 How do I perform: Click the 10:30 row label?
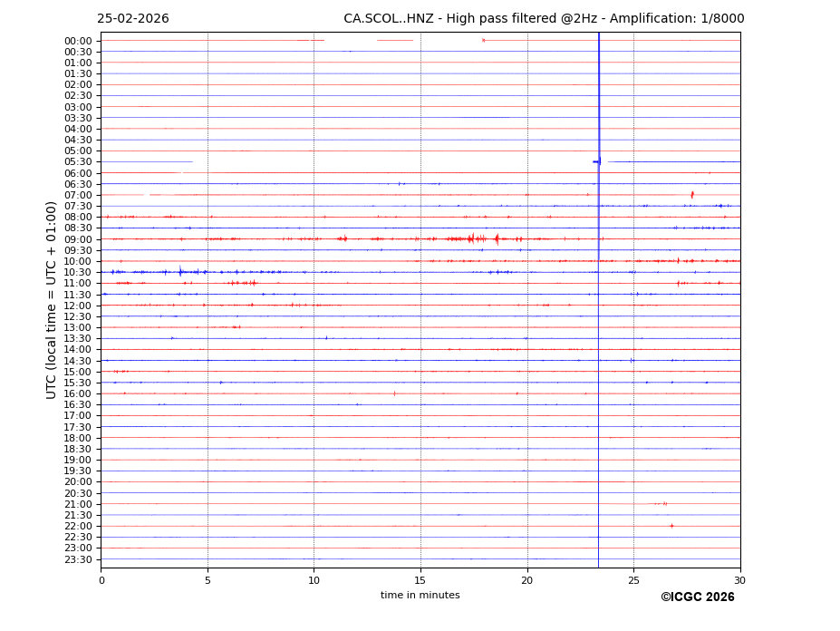[x=77, y=273]
